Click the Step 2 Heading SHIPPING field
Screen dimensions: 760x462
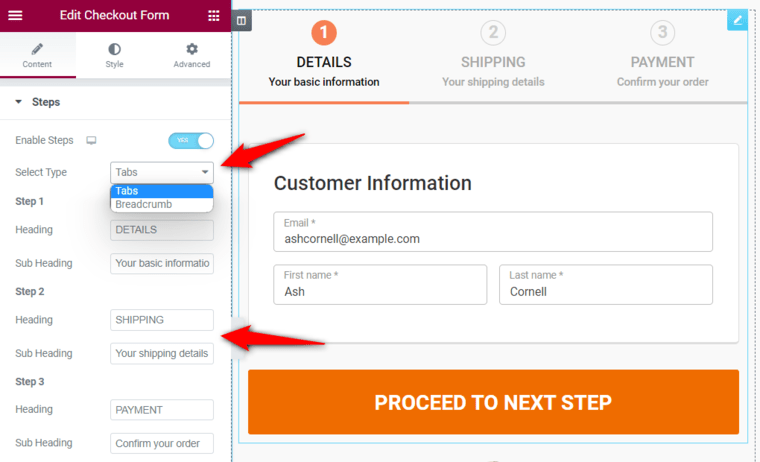(162, 320)
